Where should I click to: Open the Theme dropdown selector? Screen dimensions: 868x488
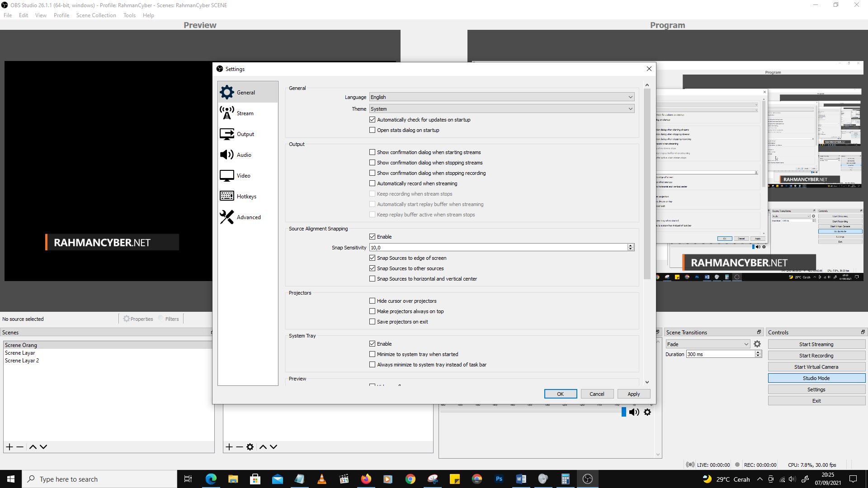[x=501, y=108]
